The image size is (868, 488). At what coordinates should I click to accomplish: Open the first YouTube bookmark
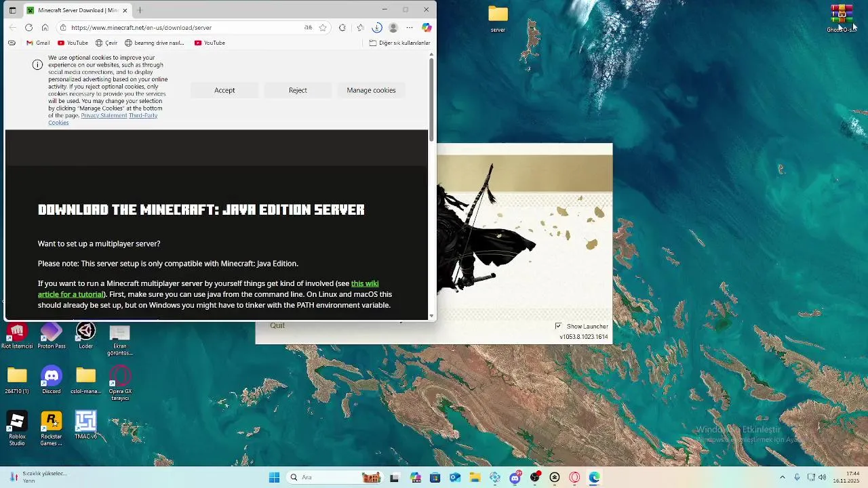point(73,43)
